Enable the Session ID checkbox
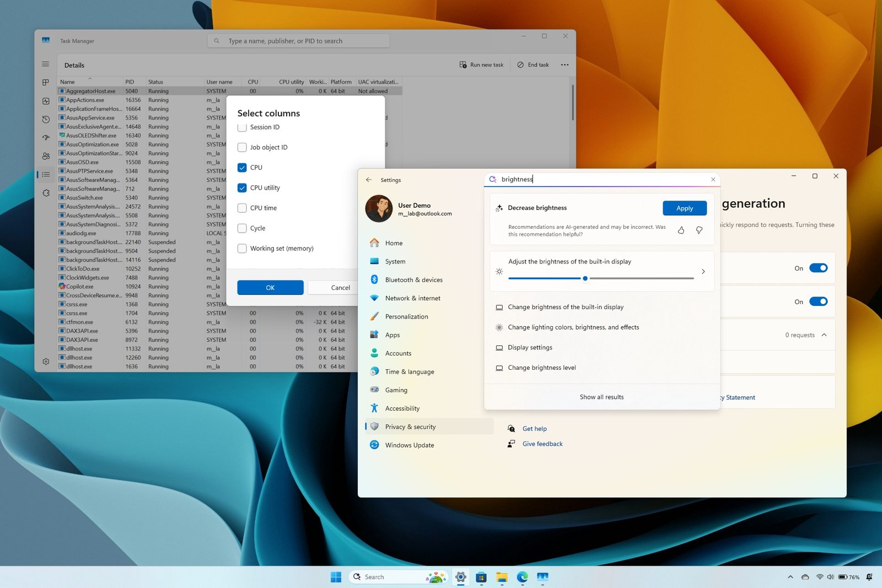This screenshot has height=588, width=882. click(x=242, y=127)
